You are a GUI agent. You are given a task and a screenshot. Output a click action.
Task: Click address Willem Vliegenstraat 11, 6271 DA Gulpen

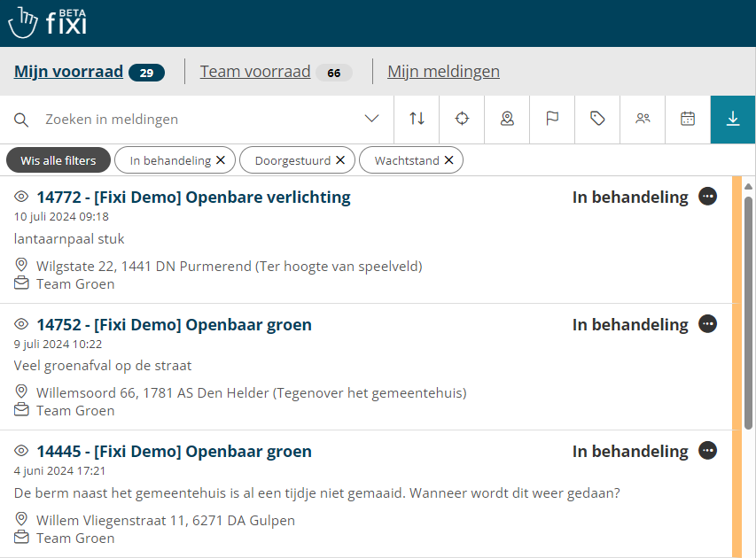coord(166,521)
